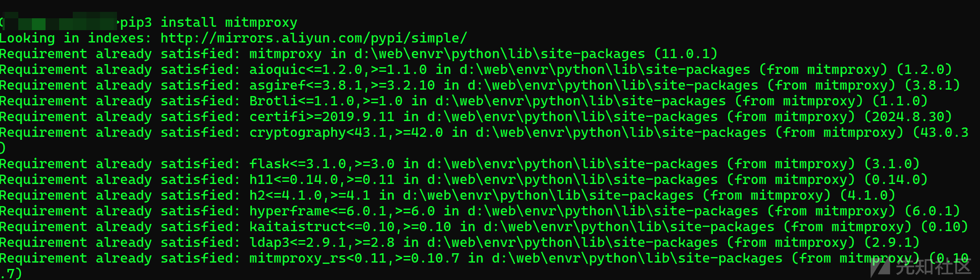Click the blurred green prompt area
The width and height of the screenshot is (980, 280).
click(x=60, y=21)
